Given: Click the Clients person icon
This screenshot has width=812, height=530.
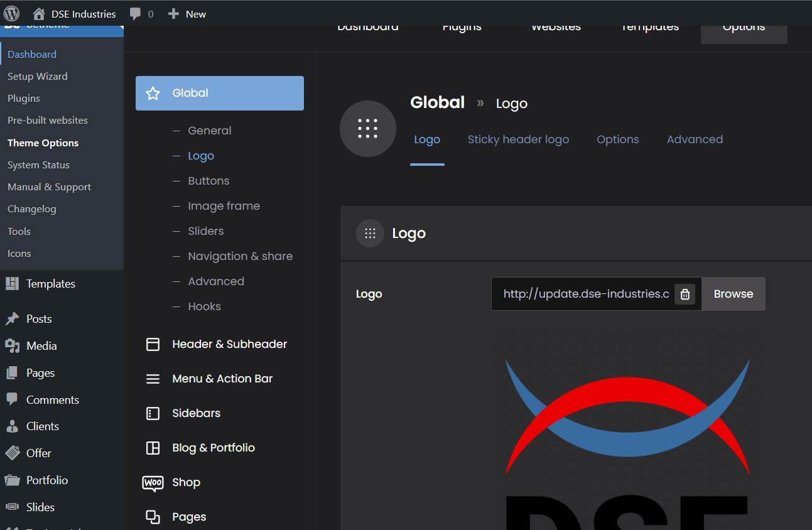Looking at the screenshot, I should [x=12, y=426].
